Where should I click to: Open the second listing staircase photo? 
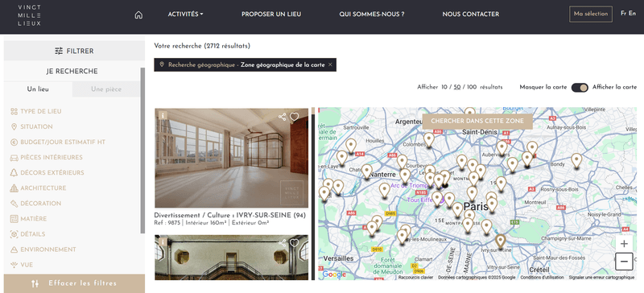click(231, 258)
